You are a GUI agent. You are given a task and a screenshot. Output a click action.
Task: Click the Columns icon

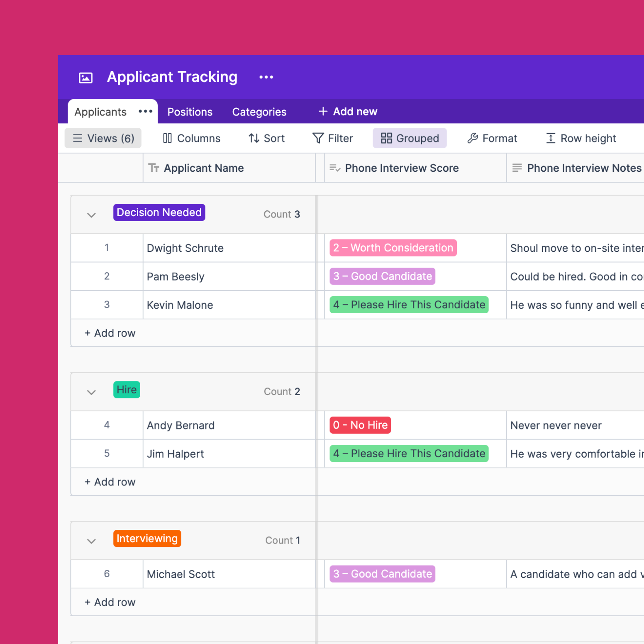click(168, 138)
